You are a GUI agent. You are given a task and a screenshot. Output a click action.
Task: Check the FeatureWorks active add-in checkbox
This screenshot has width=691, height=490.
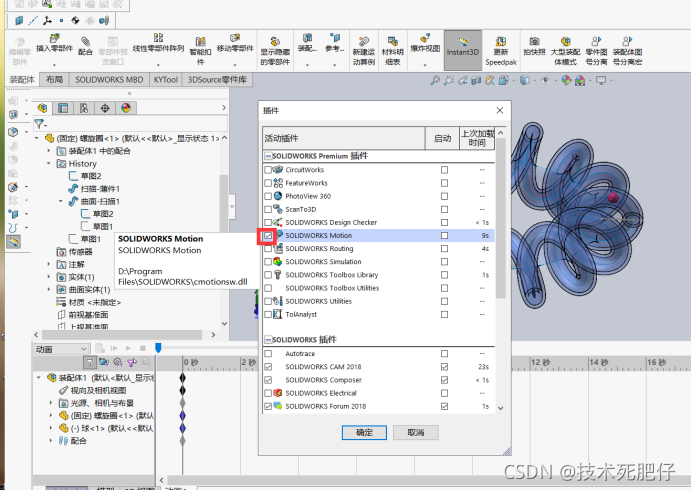tap(268, 183)
